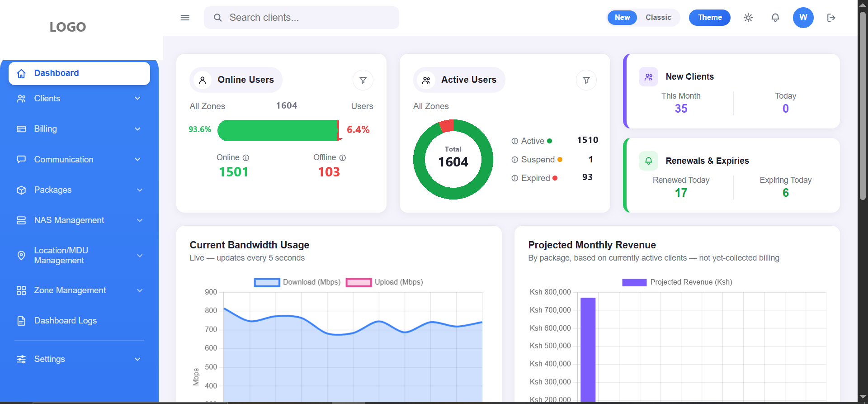Select the Zone Management label
The height and width of the screenshot is (404, 868).
click(70, 290)
